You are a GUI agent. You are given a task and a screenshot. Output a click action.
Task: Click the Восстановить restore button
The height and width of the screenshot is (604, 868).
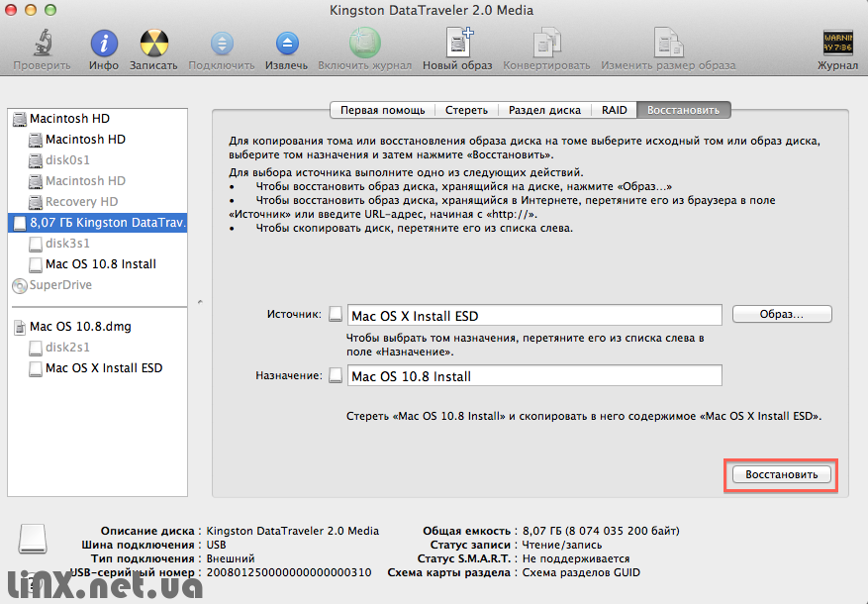click(781, 474)
